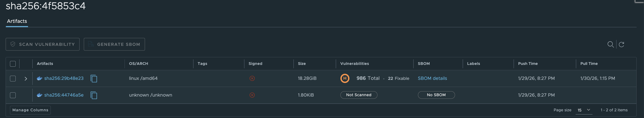Open the Manage Columns menu
This screenshot has height=118, width=644.
click(x=30, y=110)
